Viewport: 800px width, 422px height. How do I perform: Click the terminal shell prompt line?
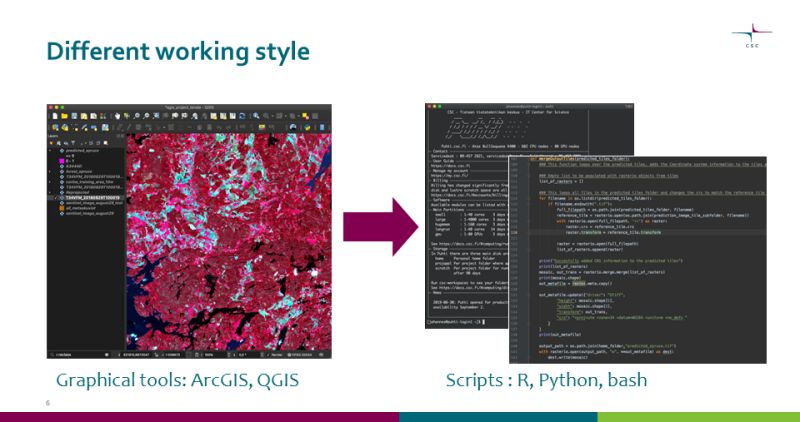[456, 321]
